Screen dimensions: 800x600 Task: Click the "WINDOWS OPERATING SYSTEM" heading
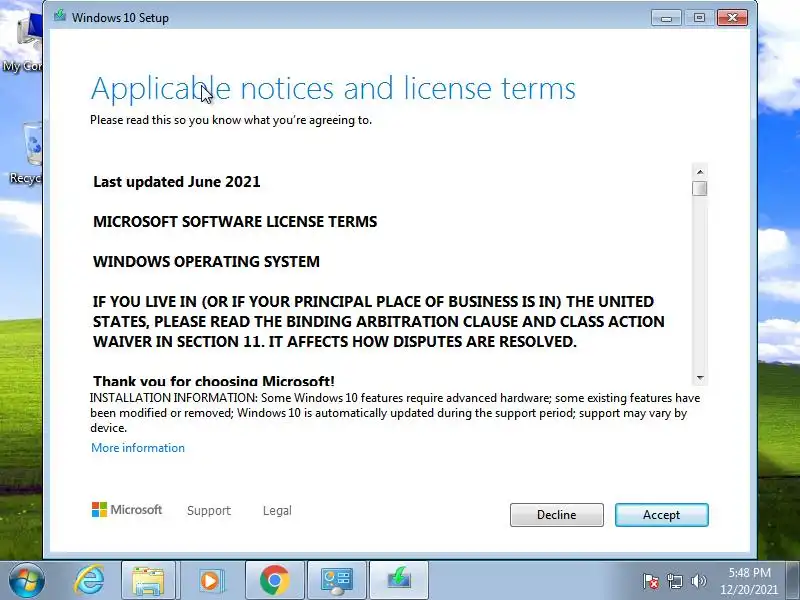pos(206,262)
